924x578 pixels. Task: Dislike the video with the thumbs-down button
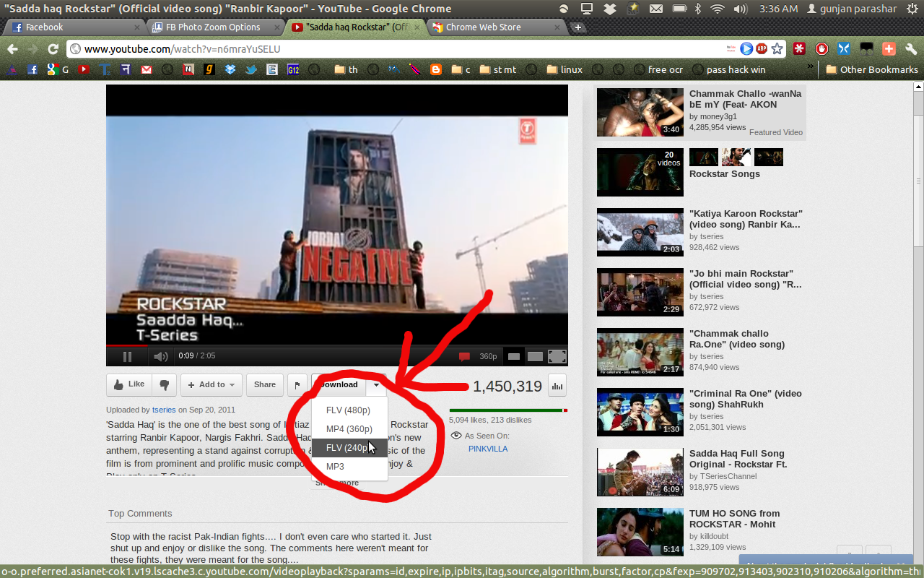point(165,385)
